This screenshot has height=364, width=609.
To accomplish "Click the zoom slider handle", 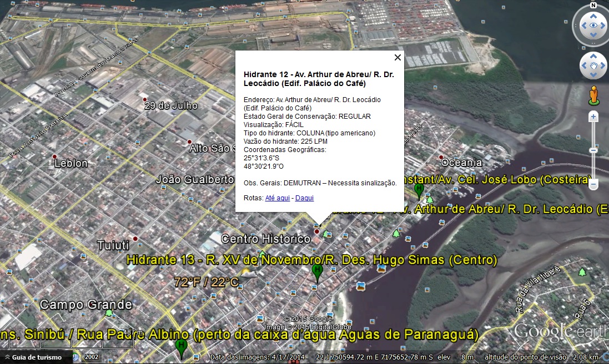I will (593, 150).
